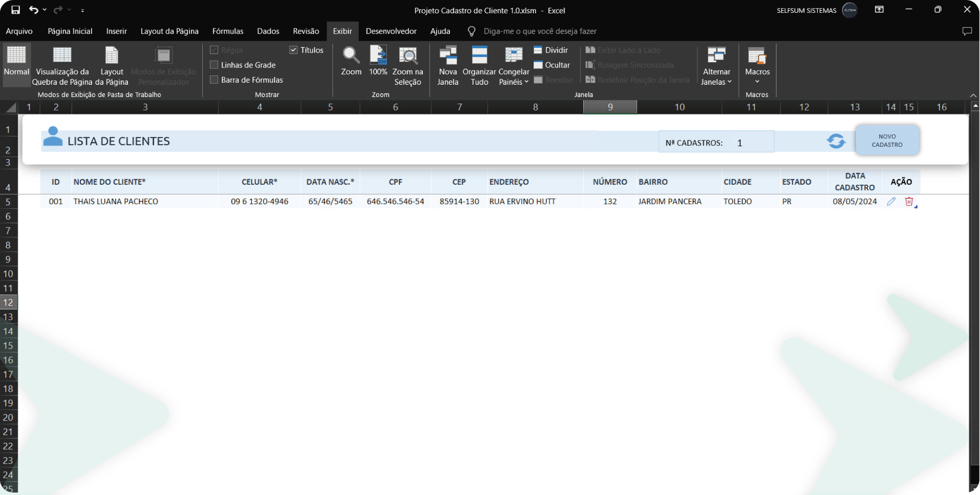This screenshot has height=495, width=980.
Task: Click the Macros icon
Action: [757, 55]
